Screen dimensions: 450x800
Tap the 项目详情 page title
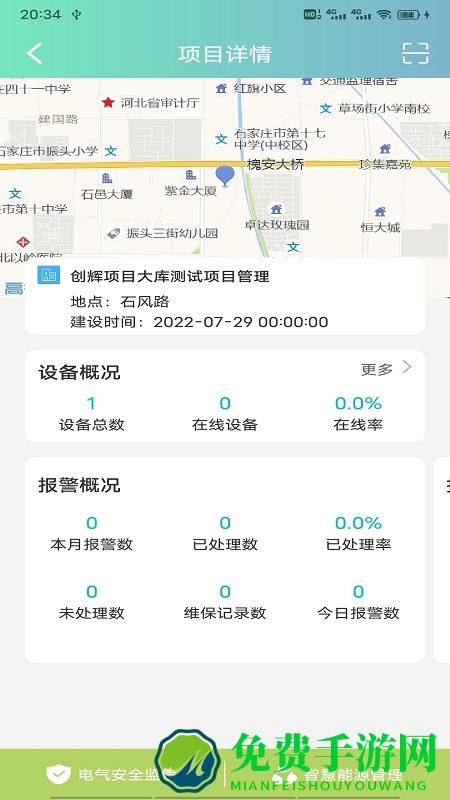[x=225, y=54]
